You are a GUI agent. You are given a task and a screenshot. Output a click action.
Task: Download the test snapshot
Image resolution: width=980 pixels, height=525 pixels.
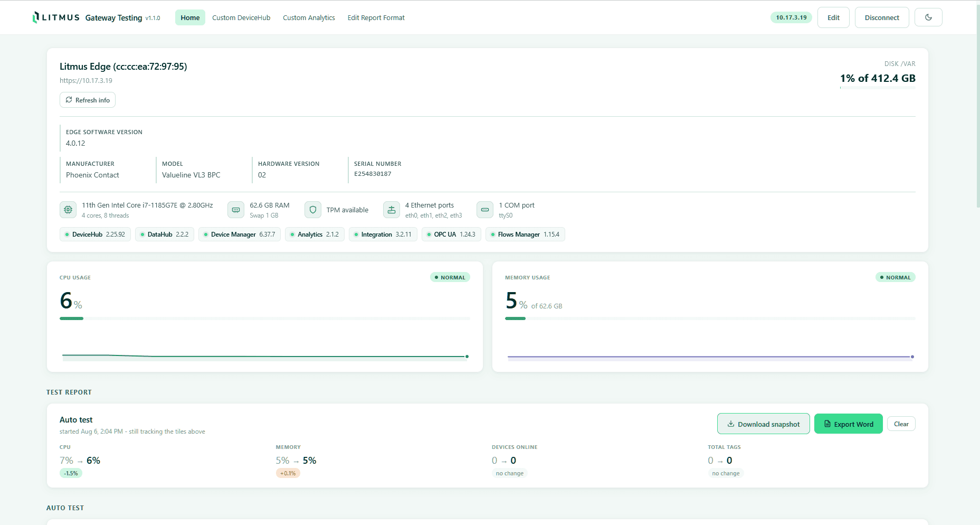click(x=763, y=424)
